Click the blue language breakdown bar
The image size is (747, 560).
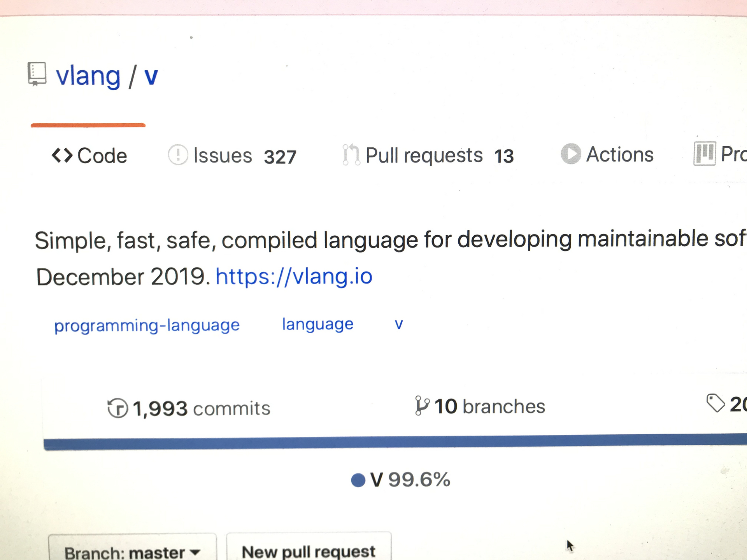[395, 442]
